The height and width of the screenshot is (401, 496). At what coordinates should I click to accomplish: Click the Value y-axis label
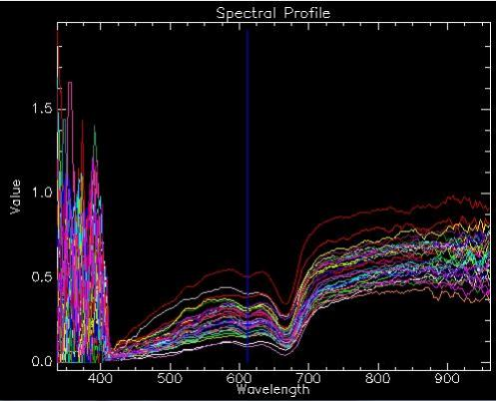coord(16,197)
